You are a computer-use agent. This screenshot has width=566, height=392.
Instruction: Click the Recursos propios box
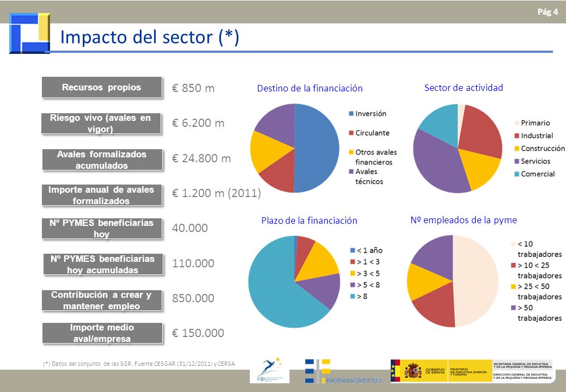(102, 87)
